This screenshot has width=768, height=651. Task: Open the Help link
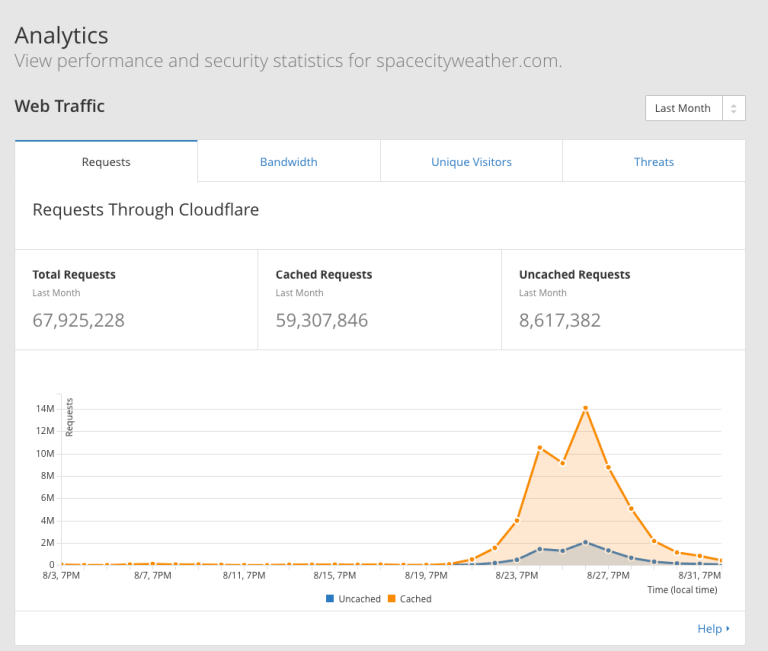[x=710, y=628]
